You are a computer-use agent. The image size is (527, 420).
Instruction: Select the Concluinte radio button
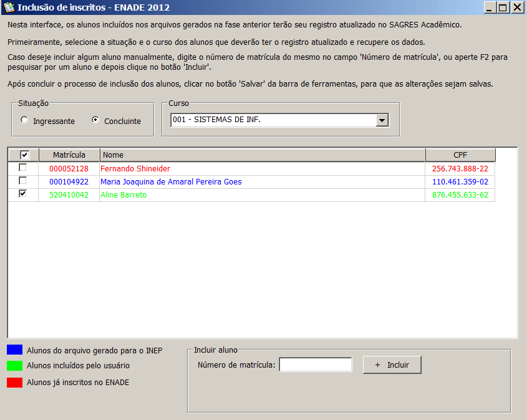point(95,120)
